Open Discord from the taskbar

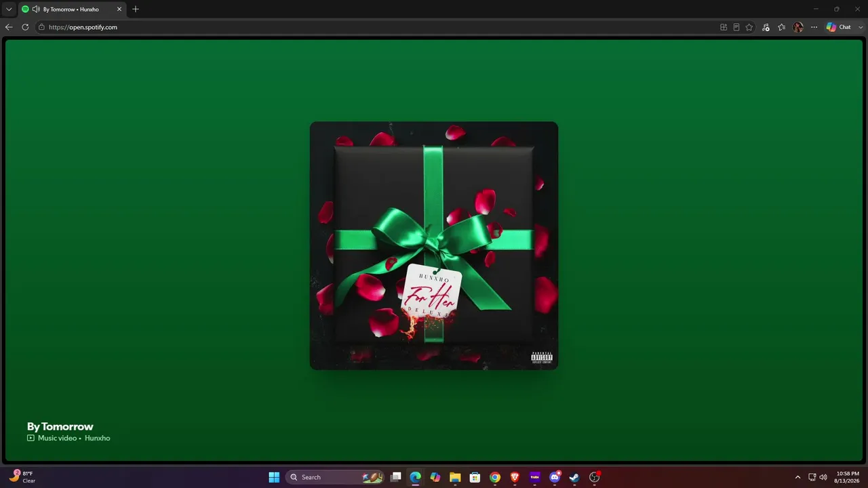[x=555, y=477]
